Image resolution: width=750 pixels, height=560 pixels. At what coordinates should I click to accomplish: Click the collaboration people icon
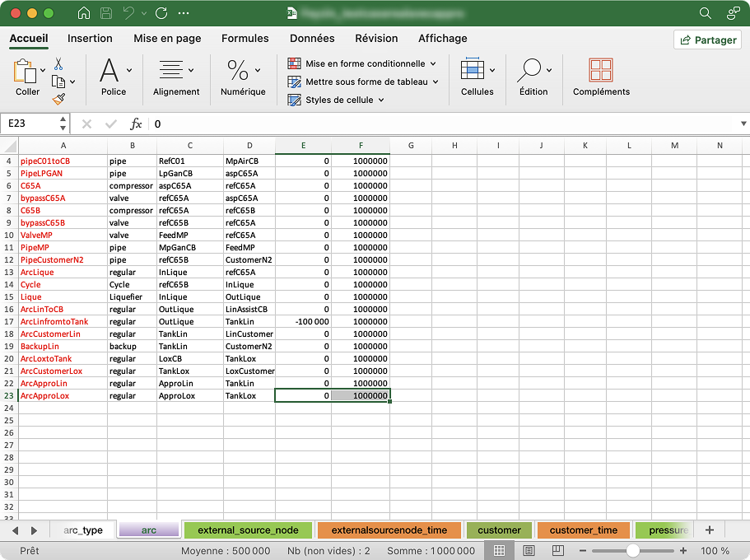[733, 13]
